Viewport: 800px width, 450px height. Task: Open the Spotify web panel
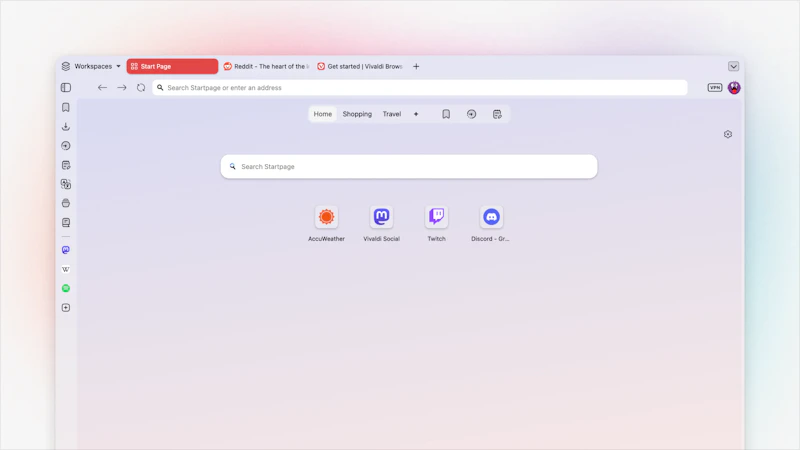pos(66,288)
